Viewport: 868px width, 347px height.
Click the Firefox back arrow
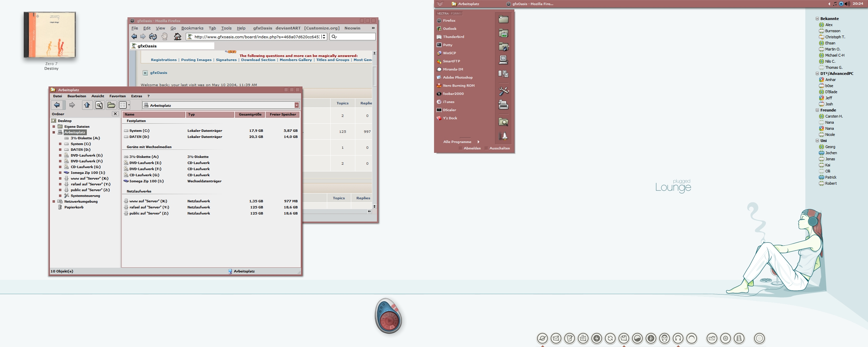tap(134, 37)
